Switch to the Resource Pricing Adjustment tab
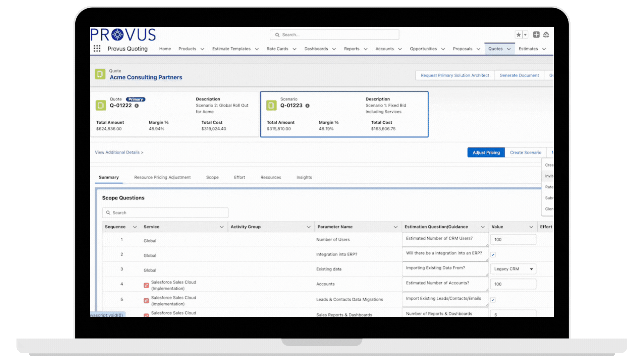644x362 pixels. coord(162,177)
